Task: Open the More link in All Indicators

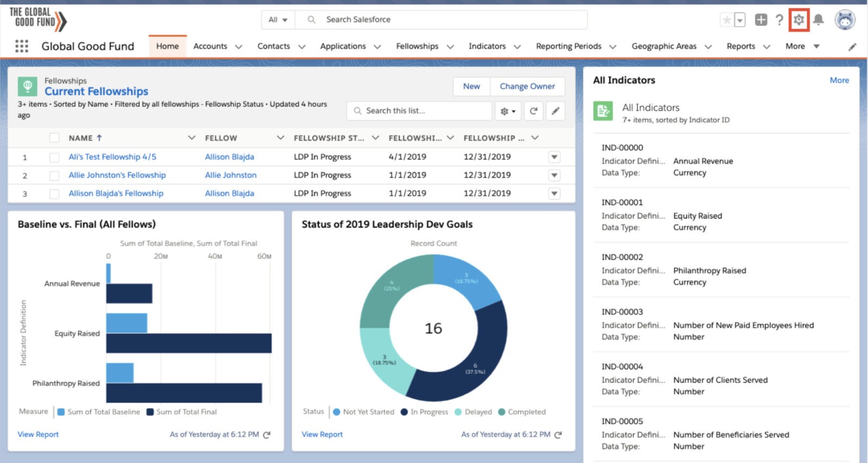Action: click(x=839, y=80)
